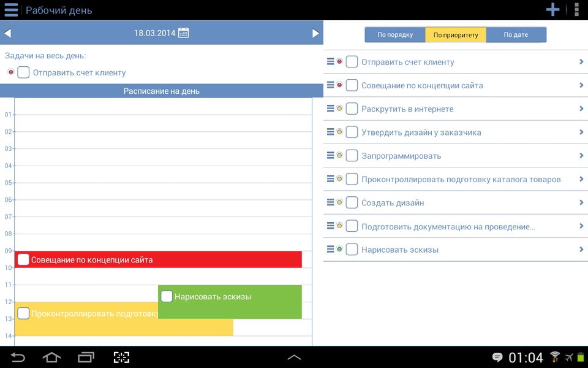Expand chevron of Создать дизайн

coord(581,202)
